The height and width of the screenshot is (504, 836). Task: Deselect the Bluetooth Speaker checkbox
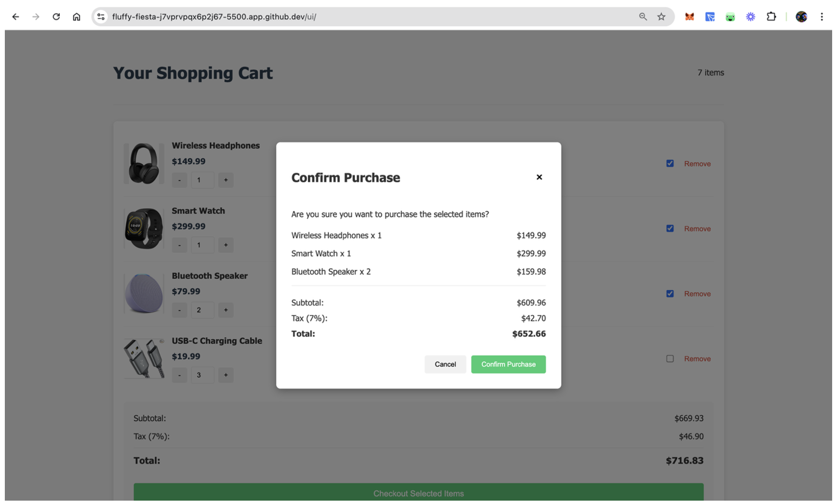pyautogui.click(x=670, y=293)
